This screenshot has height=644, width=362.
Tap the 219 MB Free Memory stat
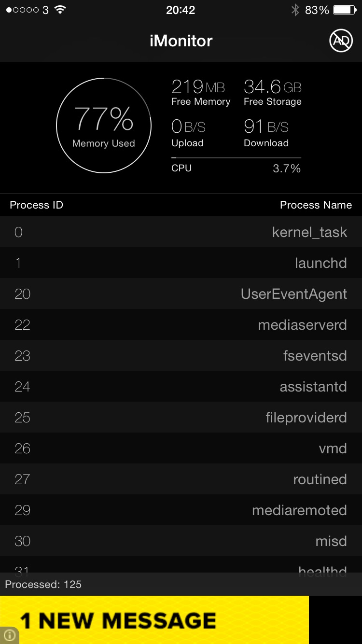(201, 92)
